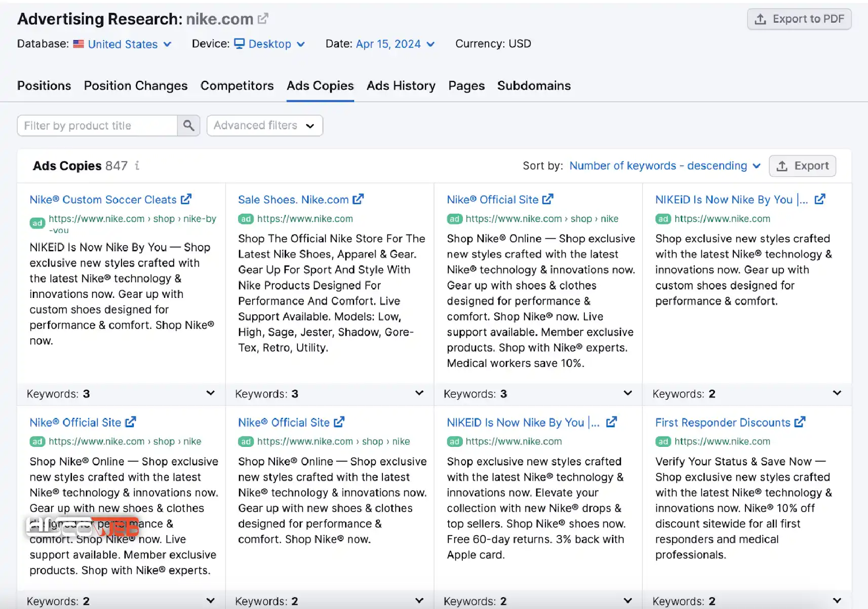Click the Export to PDF button
The width and height of the screenshot is (868, 609).
799,19
